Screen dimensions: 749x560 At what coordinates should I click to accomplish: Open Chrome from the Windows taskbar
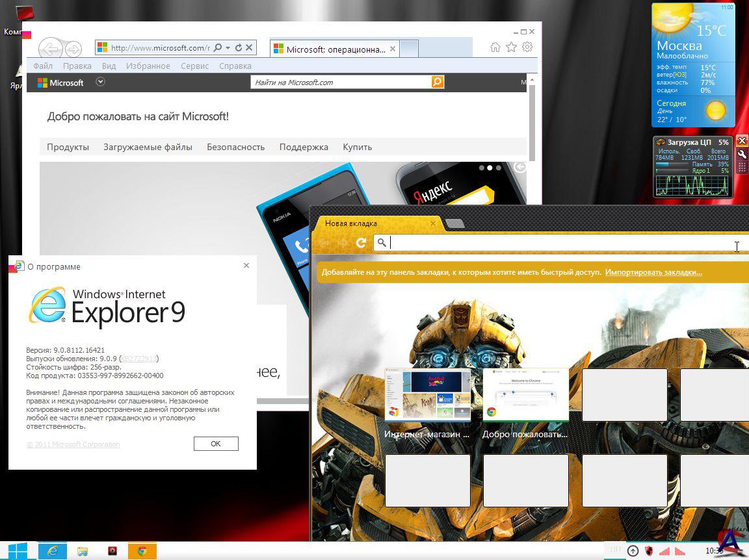coord(142,551)
